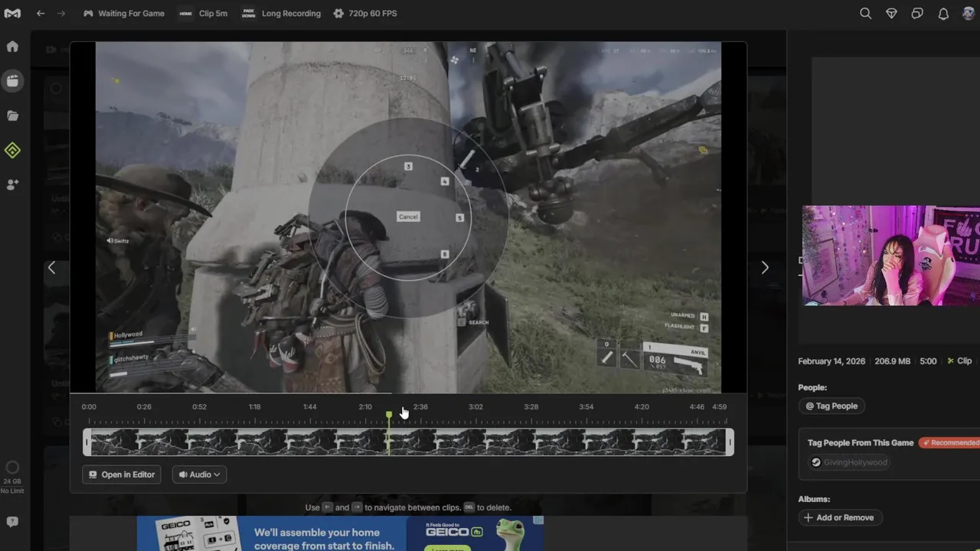Click Add or Remove albums
Viewport: 980px width, 551px height.
(x=840, y=517)
